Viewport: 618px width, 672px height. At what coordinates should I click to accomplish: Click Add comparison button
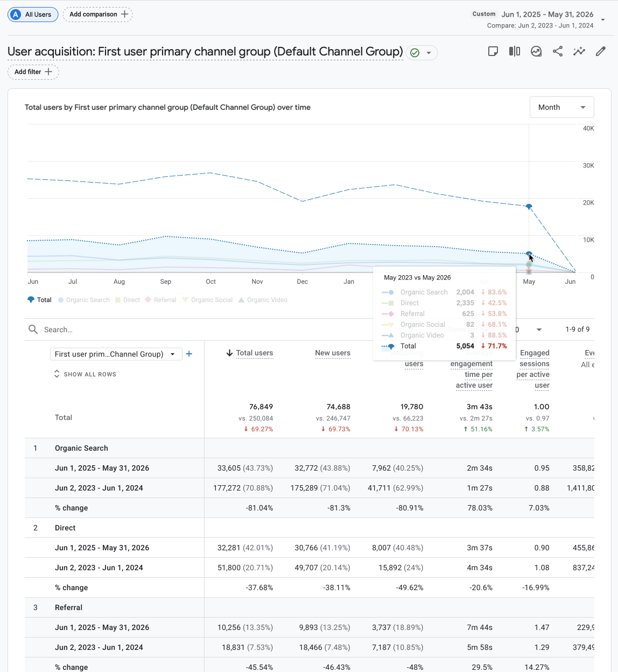tap(98, 15)
